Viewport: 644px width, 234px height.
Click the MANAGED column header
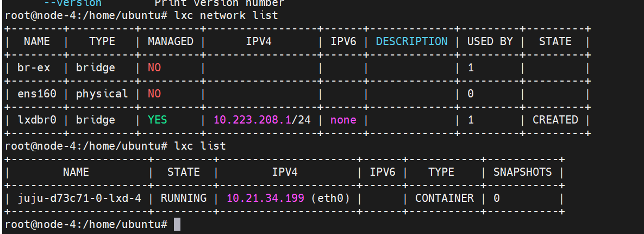point(170,41)
